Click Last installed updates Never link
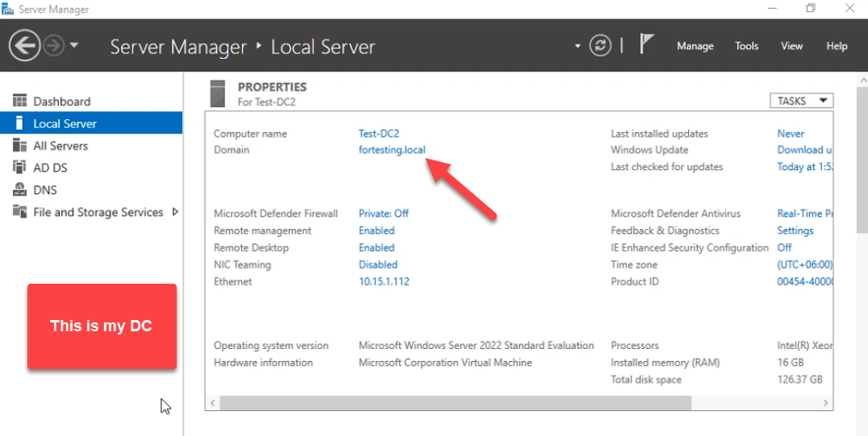The width and height of the screenshot is (868, 436). click(x=791, y=133)
